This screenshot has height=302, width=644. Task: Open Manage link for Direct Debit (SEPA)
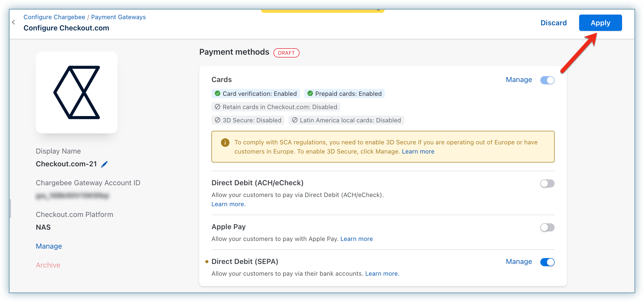[x=519, y=262]
